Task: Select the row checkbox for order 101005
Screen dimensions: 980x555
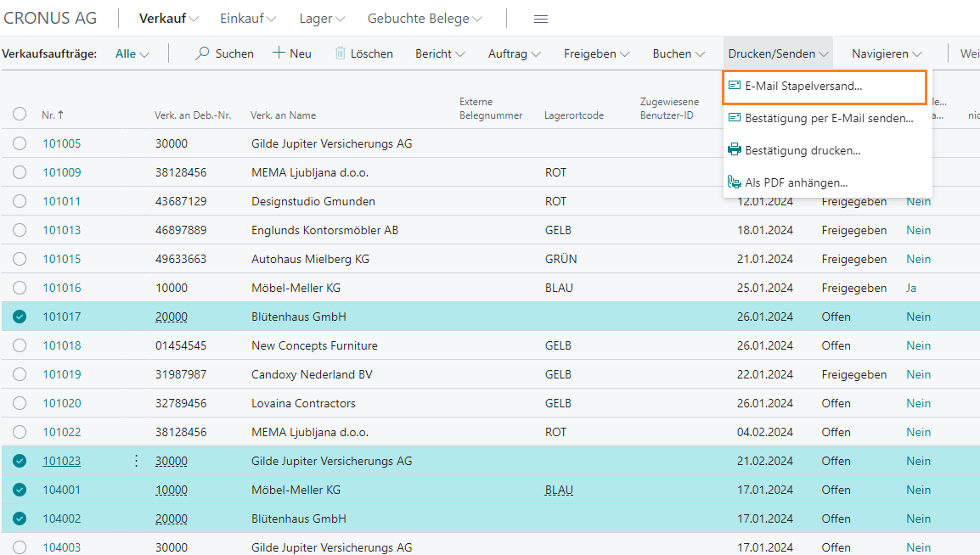Action: coord(20,143)
